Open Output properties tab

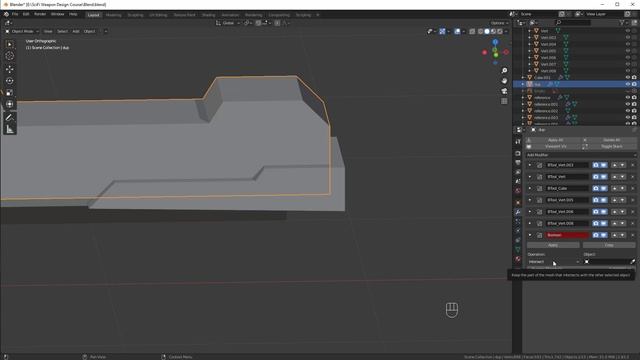pos(518,162)
